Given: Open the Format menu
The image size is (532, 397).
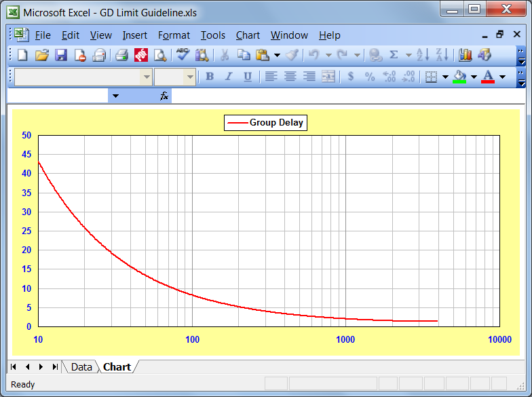Looking at the screenshot, I should click(174, 35).
